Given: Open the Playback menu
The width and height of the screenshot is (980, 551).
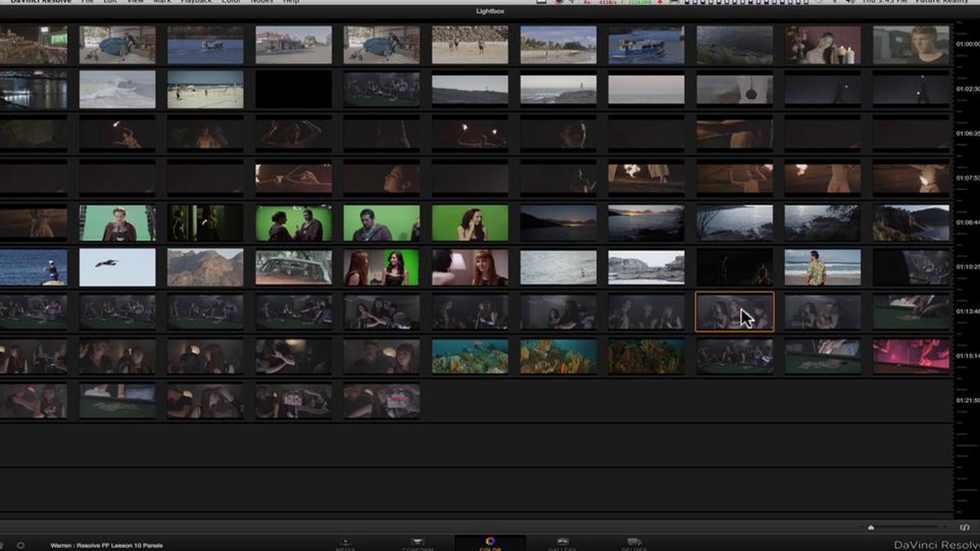Looking at the screenshot, I should point(196,2).
